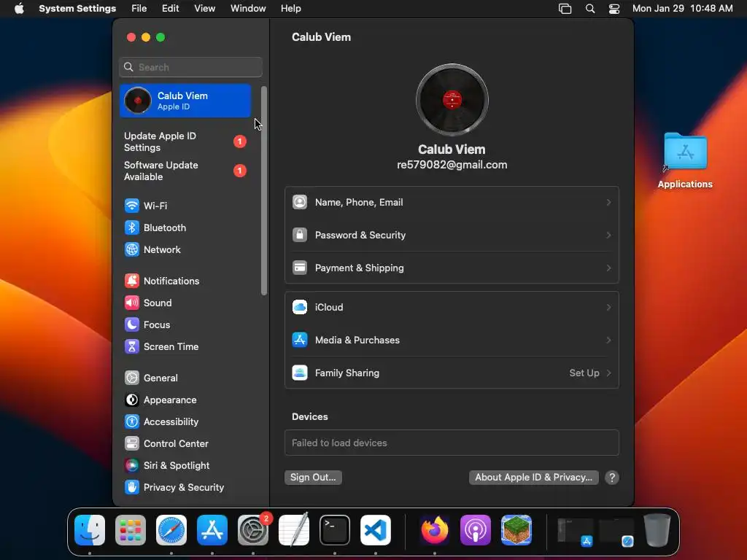Image resolution: width=747 pixels, height=560 pixels.
Task: Open Spotlight search in menu bar
Action: 589,9
